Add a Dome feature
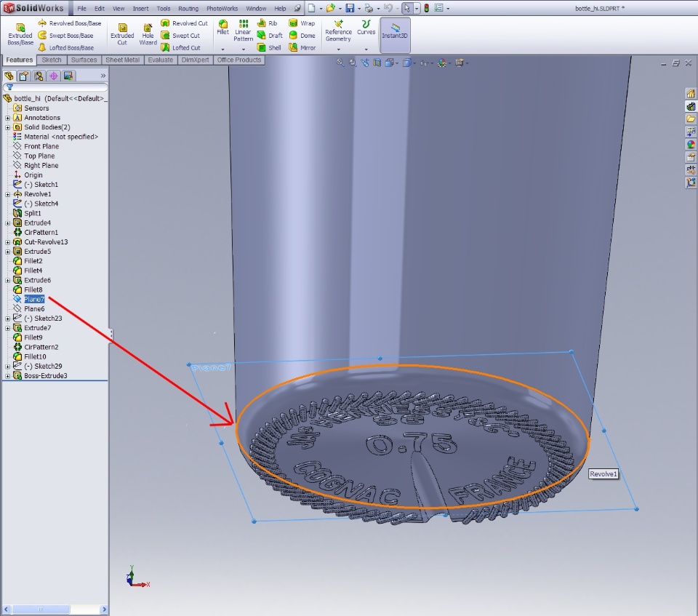The image size is (698, 616). 302,35
